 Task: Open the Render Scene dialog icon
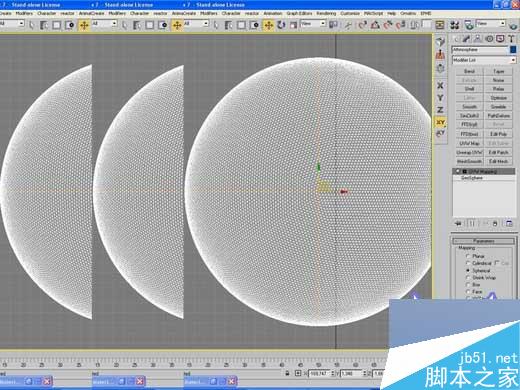point(469,25)
